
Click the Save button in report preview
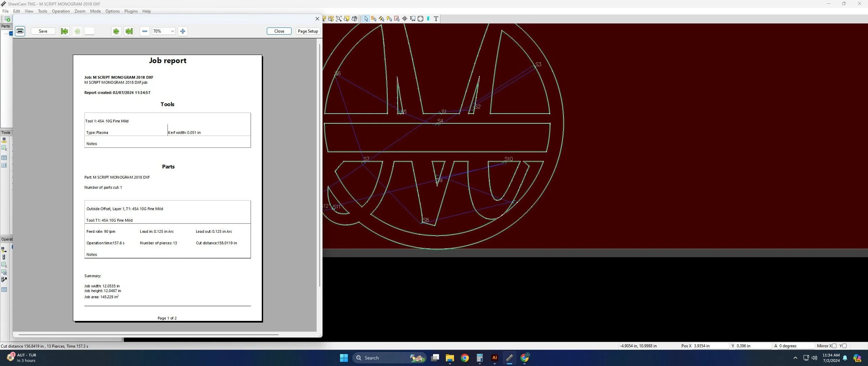coord(43,31)
